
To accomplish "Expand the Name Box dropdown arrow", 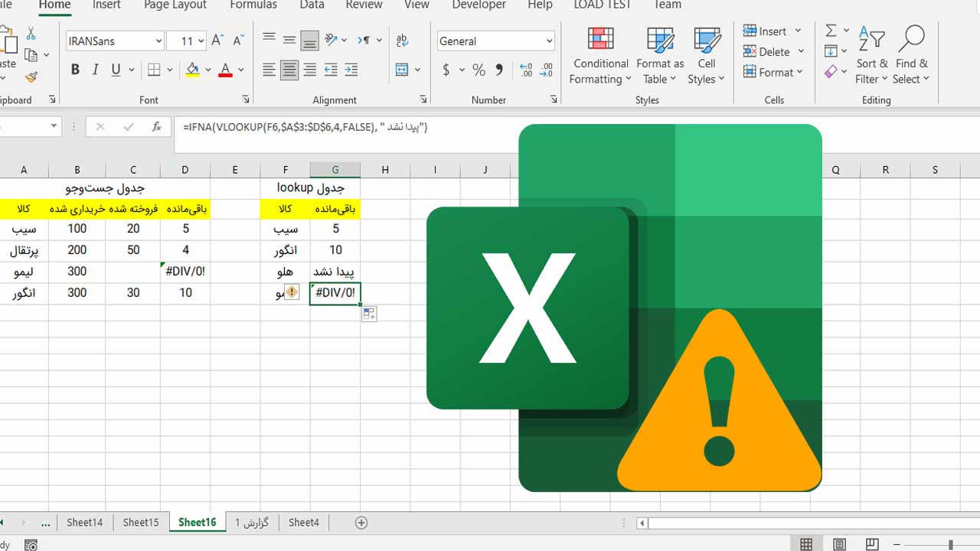I will click(54, 126).
